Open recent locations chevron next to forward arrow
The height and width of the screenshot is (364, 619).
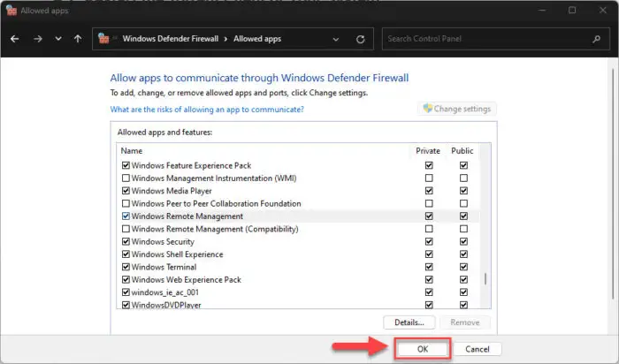click(58, 39)
